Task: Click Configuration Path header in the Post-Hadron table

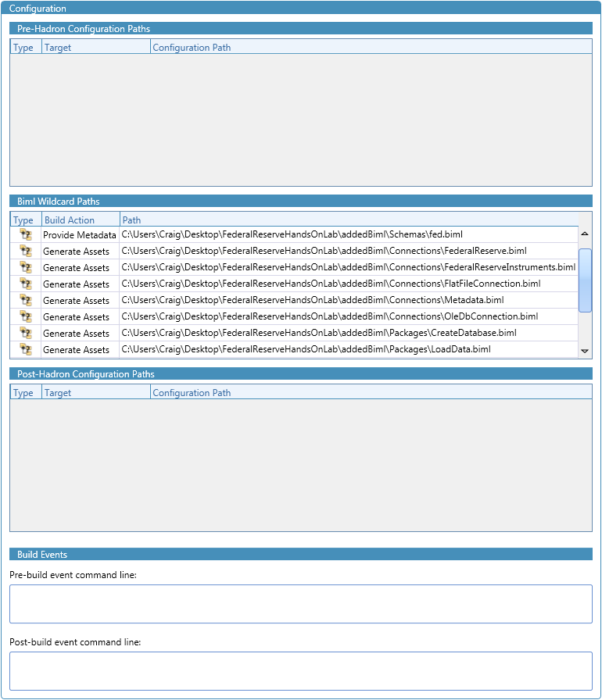Action: [x=371, y=392]
